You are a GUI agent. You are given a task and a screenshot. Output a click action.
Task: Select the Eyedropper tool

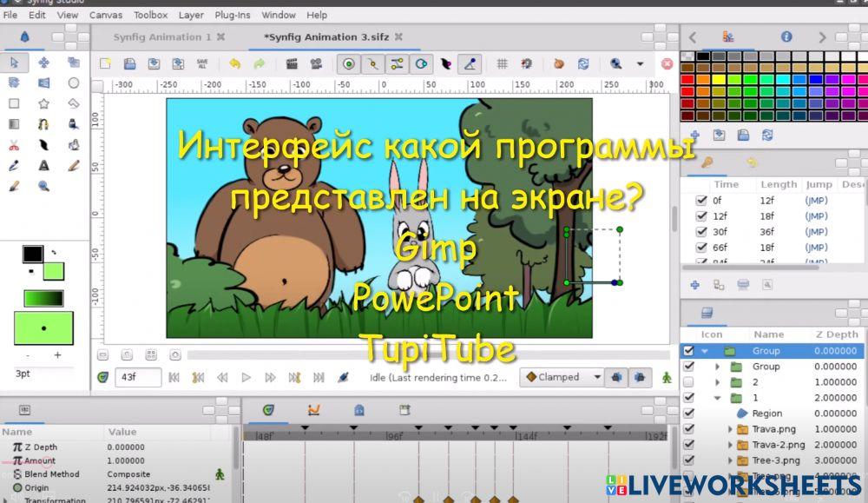pos(15,166)
